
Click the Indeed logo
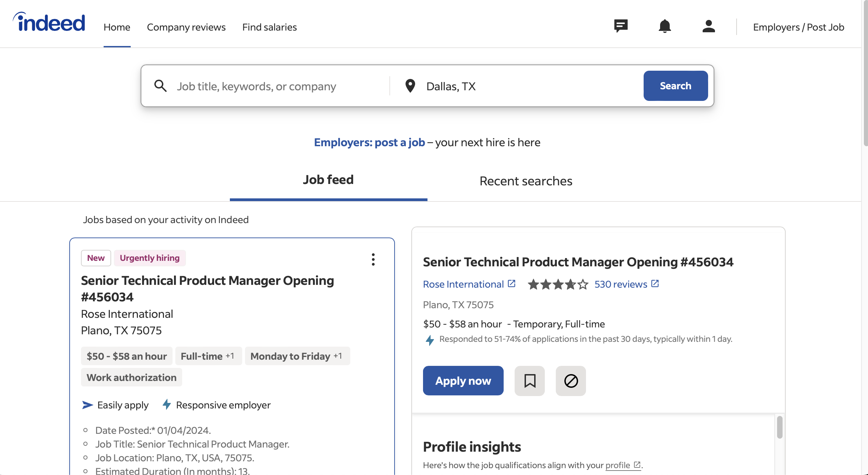(x=49, y=22)
